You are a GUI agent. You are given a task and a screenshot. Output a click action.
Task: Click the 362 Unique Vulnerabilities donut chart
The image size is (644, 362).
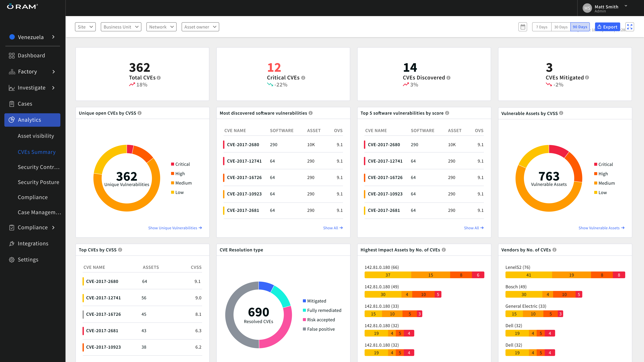127,178
